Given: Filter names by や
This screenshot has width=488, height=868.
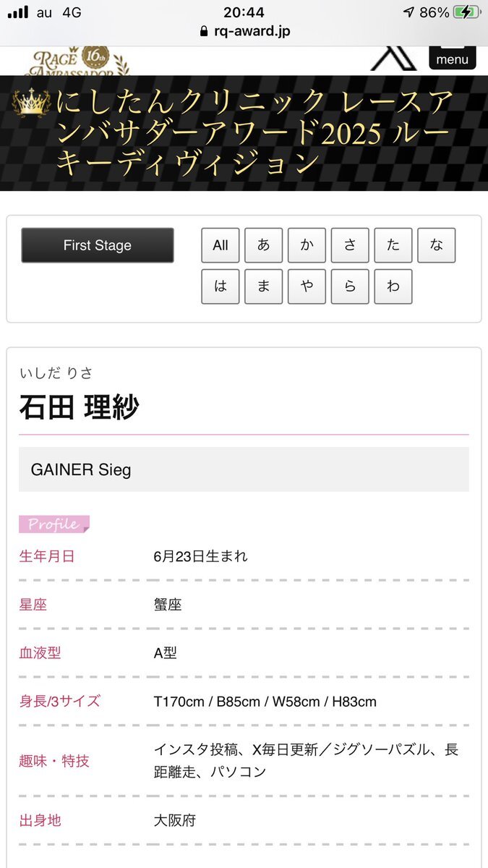Looking at the screenshot, I should (x=307, y=286).
